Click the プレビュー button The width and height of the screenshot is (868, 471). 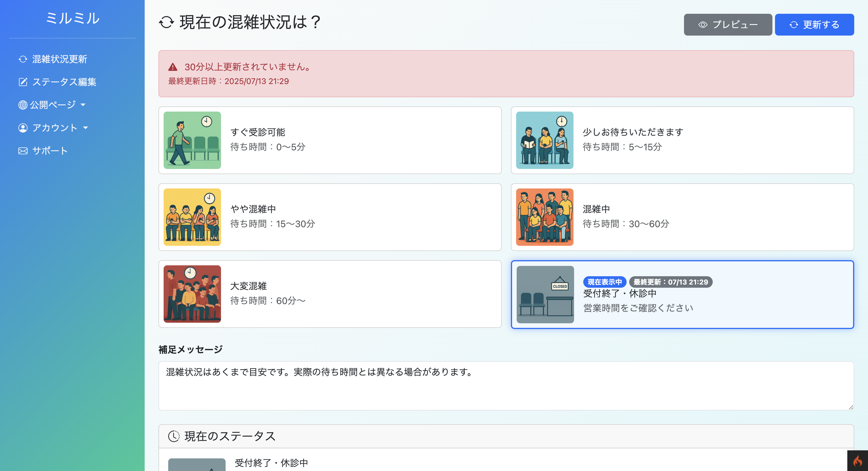point(728,25)
